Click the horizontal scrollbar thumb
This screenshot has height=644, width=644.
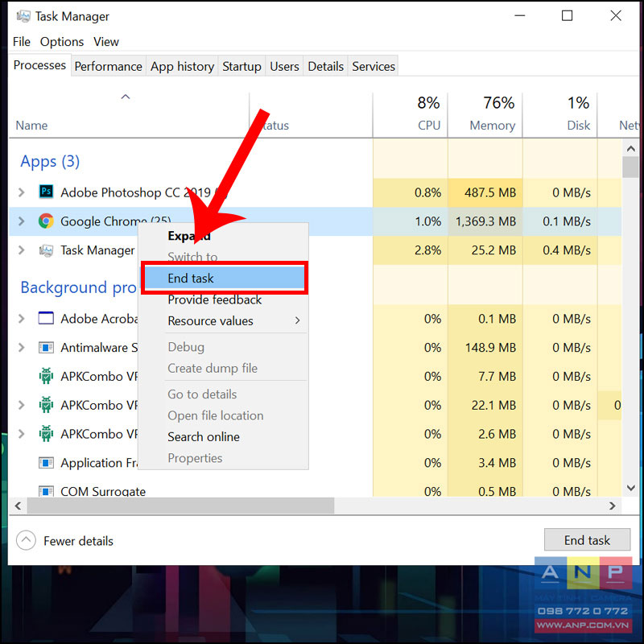pos(180,506)
